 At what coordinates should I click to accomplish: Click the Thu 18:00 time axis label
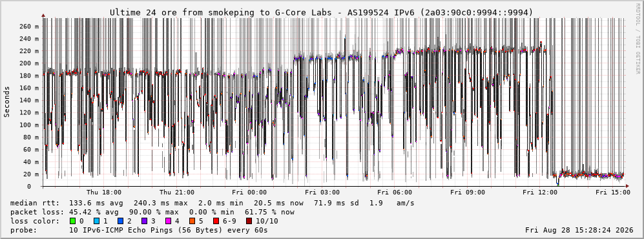[104, 192]
